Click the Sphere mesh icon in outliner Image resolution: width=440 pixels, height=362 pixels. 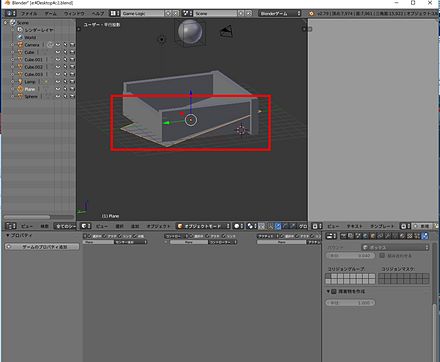click(20, 96)
